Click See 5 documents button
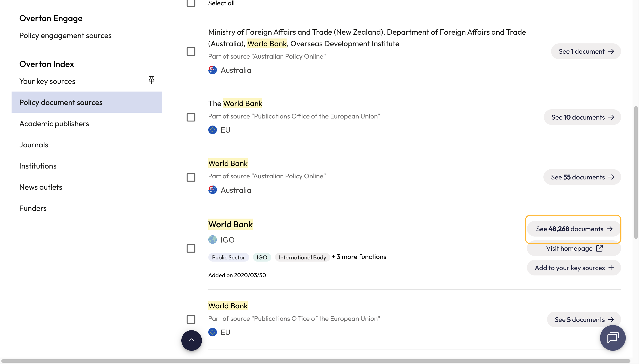Screen dimensions: 639x364 [x=584, y=320]
